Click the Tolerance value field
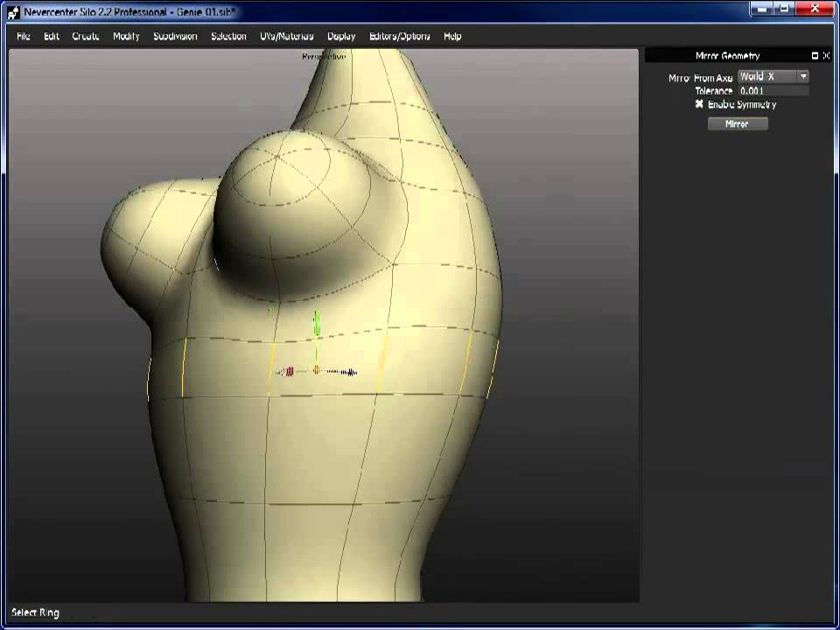The width and height of the screenshot is (840, 630). coord(773,91)
